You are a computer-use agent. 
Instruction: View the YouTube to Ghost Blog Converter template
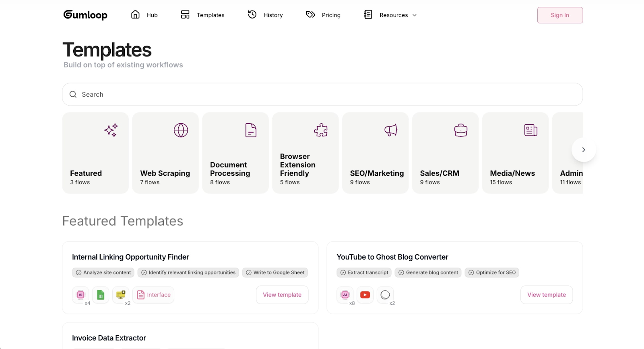pyautogui.click(x=547, y=295)
